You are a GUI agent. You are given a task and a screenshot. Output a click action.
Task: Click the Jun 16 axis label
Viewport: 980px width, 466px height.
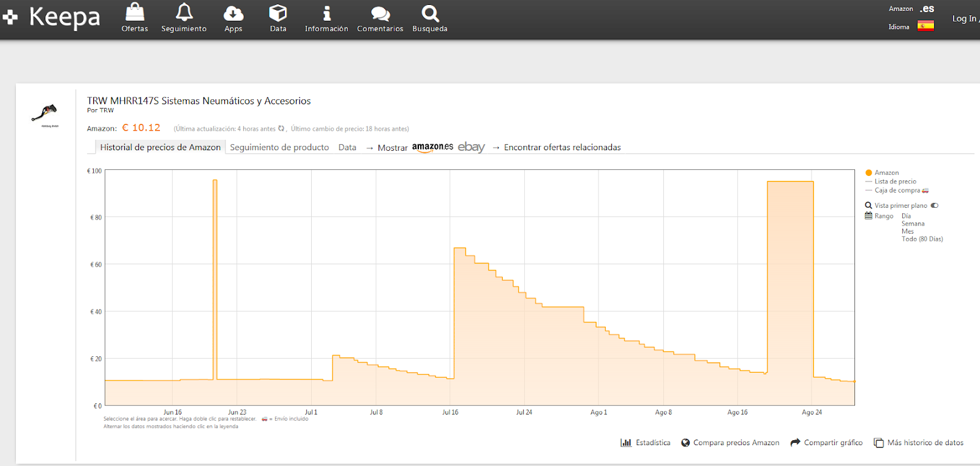click(173, 412)
